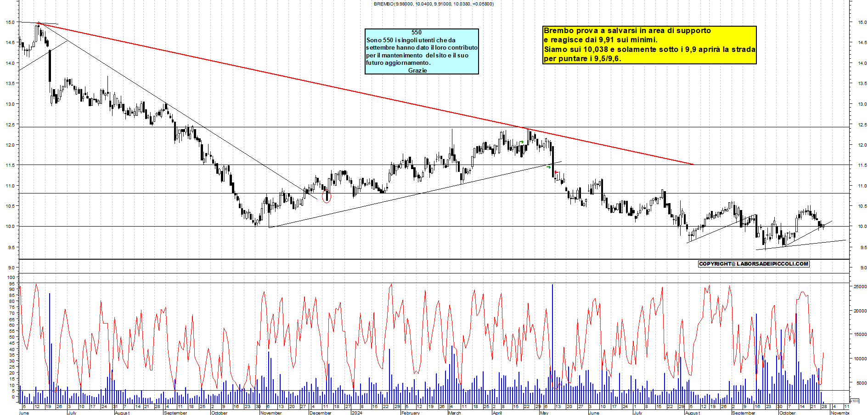Screen dimensions: 868x415
Task: Click the '50' oscillator scale label
Action: (12, 337)
